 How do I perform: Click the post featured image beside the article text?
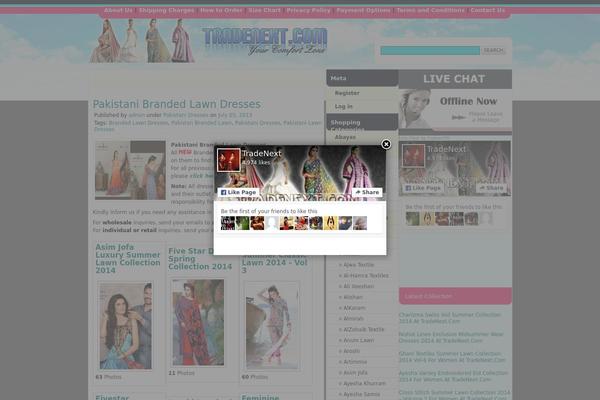tap(130, 170)
